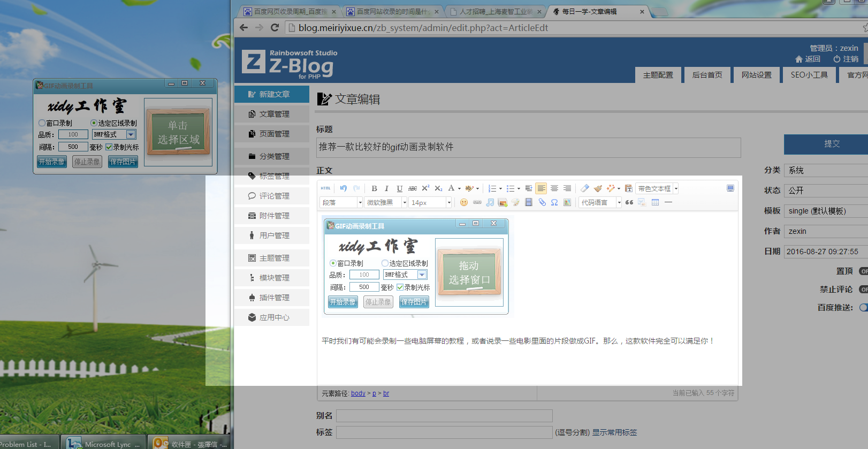The width and height of the screenshot is (868, 449).
Task: Click paste as plain text icon
Action: pyautogui.click(x=629, y=188)
